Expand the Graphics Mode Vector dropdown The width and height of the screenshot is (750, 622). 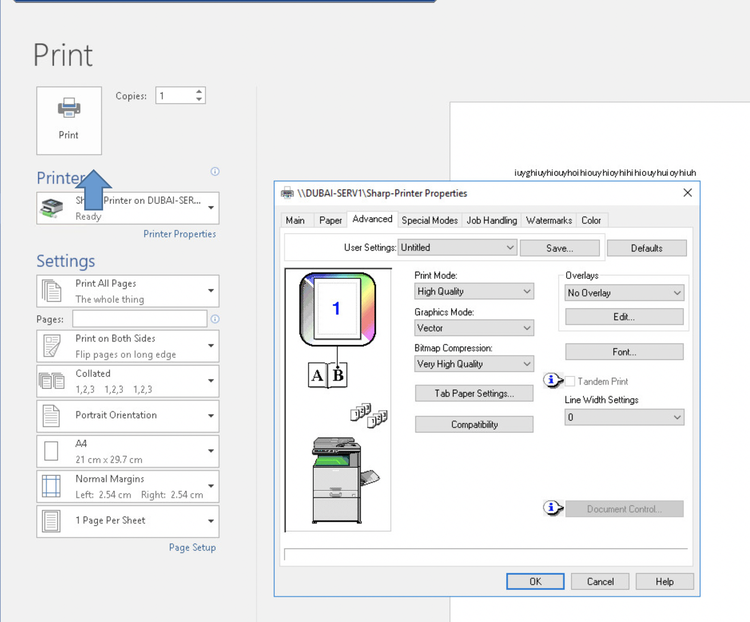tap(475, 328)
